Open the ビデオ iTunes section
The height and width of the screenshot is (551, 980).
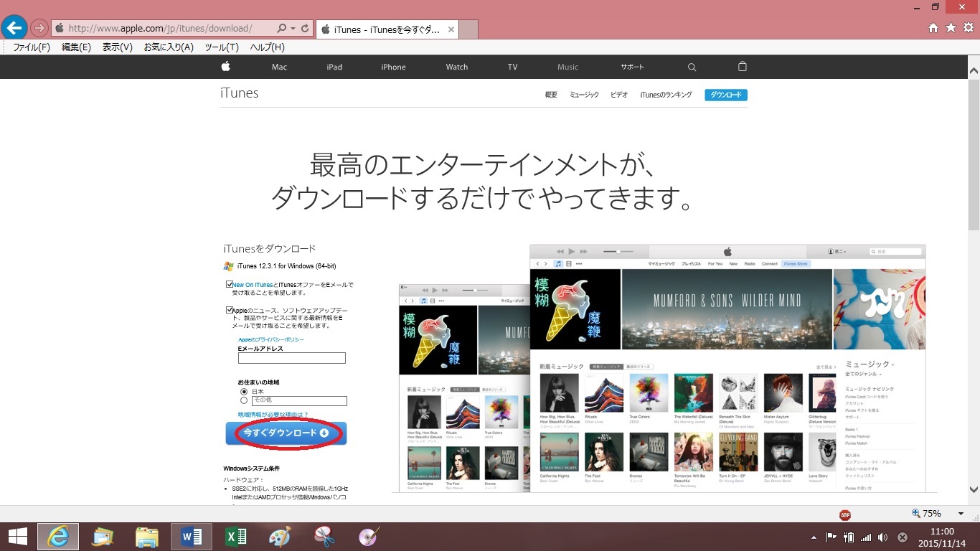(x=619, y=95)
